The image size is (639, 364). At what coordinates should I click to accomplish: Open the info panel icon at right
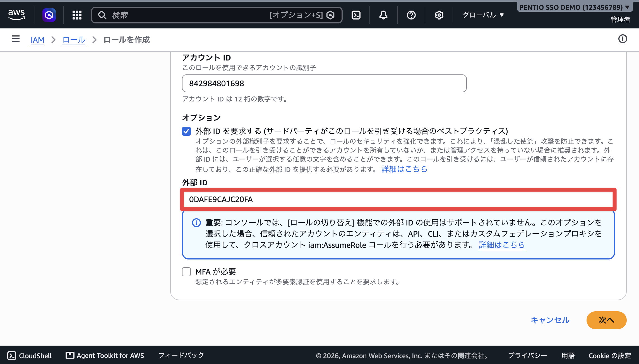[x=623, y=39]
